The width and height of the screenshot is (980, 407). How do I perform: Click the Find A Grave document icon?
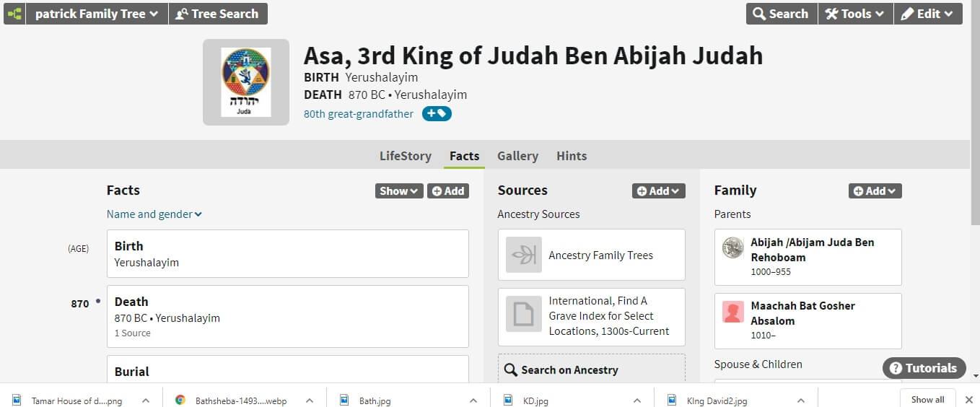click(523, 315)
